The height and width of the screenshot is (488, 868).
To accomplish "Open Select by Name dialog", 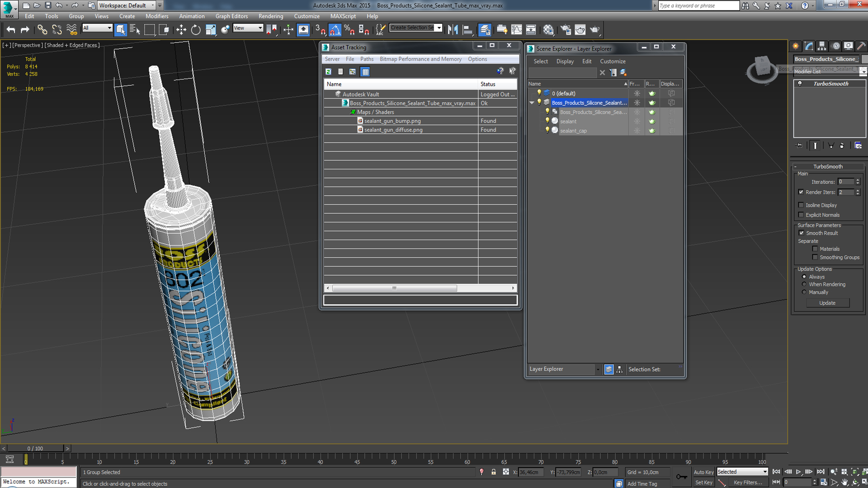I will [135, 30].
